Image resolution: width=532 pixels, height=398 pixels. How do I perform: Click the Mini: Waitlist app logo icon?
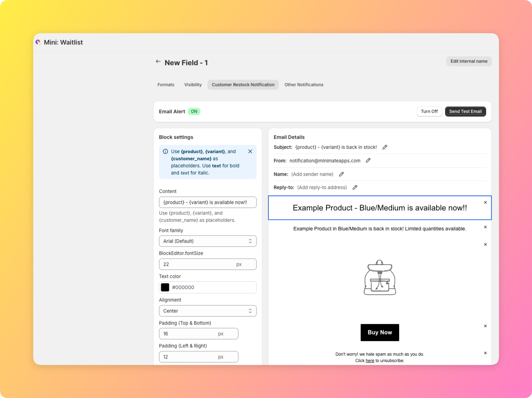(x=38, y=42)
